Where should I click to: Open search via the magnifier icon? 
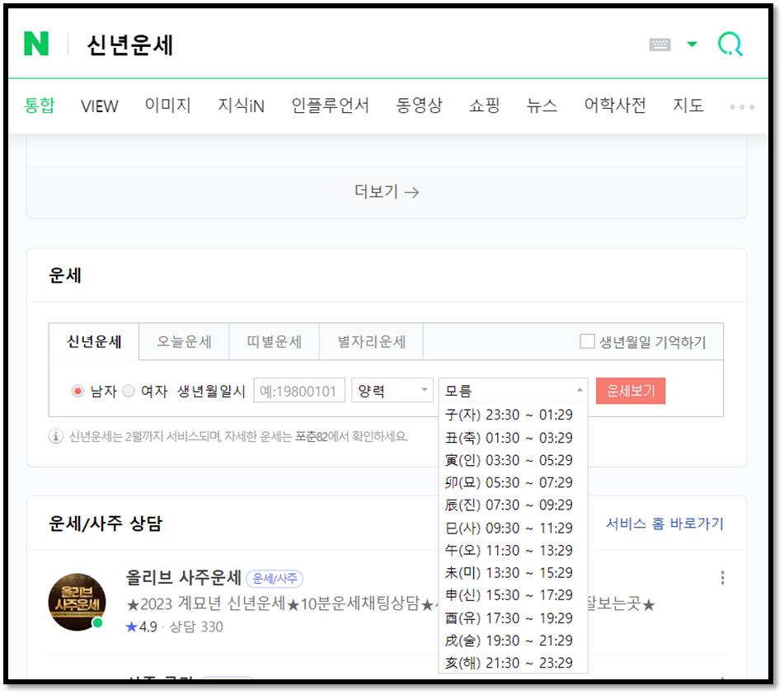(x=729, y=44)
